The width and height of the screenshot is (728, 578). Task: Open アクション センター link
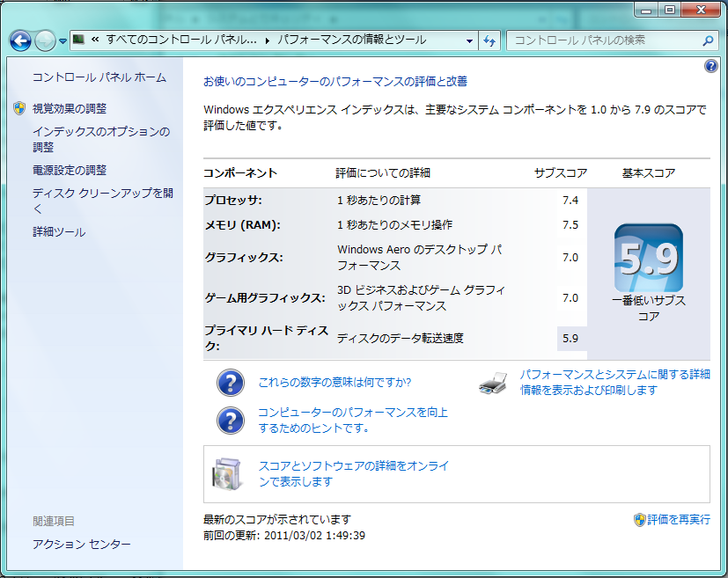pos(81,544)
